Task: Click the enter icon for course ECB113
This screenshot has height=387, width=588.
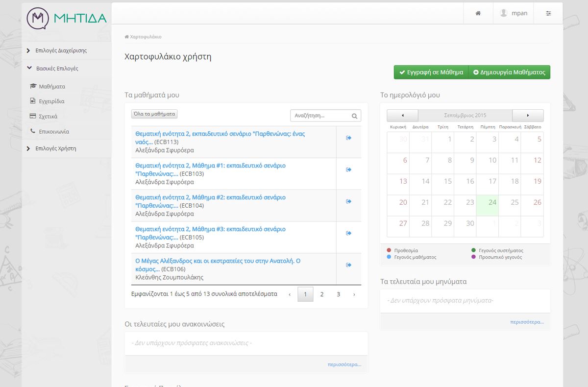Action: click(349, 138)
